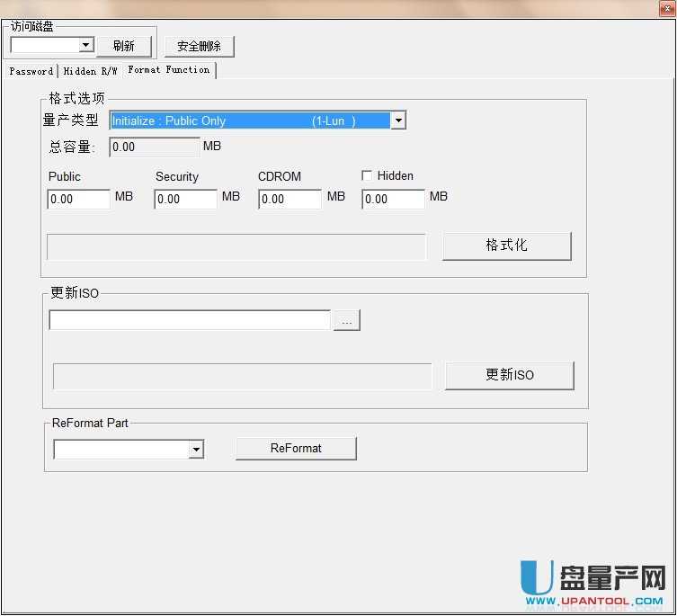This screenshot has height=616, width=677.
Task: Close the window with the X button
Action: point(664,8)
